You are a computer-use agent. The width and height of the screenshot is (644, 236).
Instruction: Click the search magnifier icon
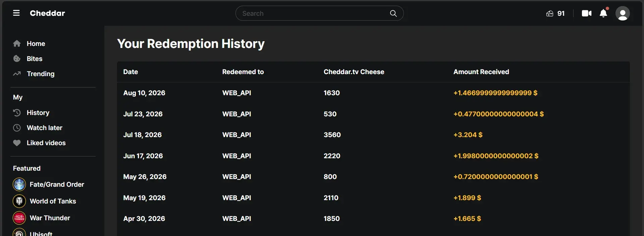[x=393, y=13]
